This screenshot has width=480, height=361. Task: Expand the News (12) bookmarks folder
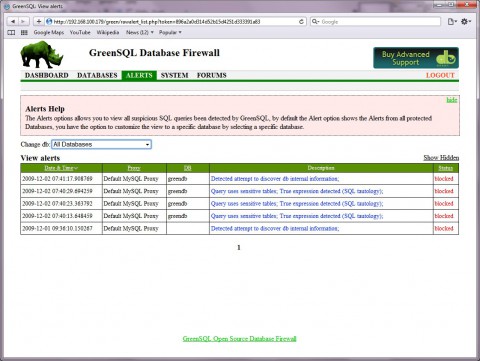click(140, 33)
